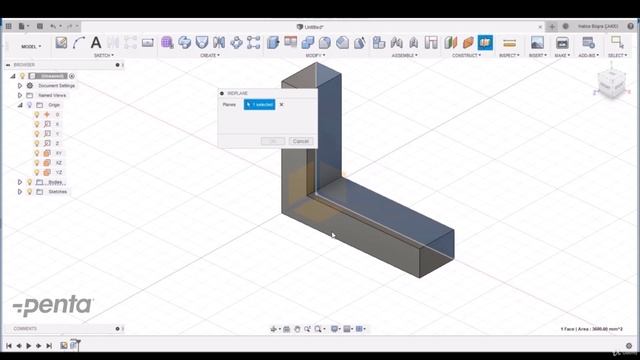Toggle visibility of the YZ plane
Image resolution: width=640 pixels, height=360 pixels.
point(37,172)
